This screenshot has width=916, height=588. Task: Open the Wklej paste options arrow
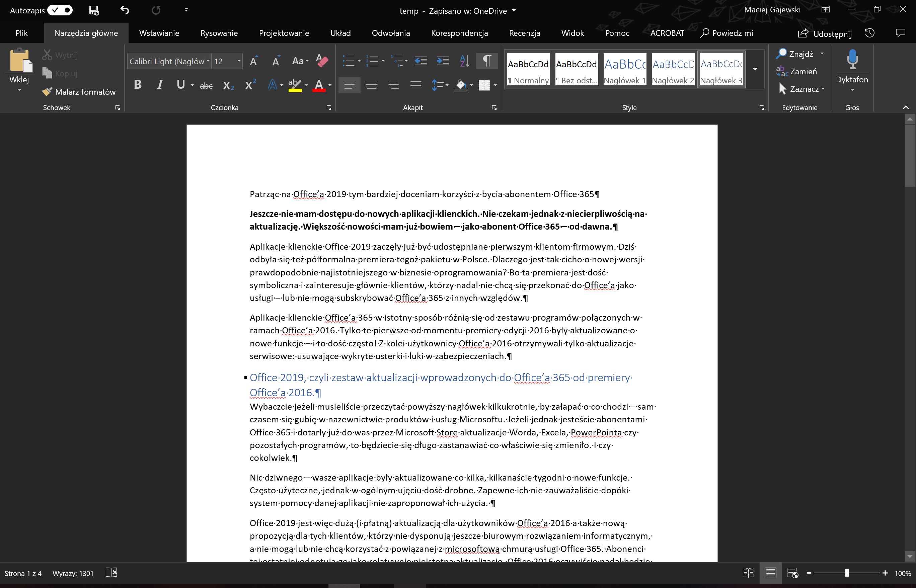click(x=19, y=90)
